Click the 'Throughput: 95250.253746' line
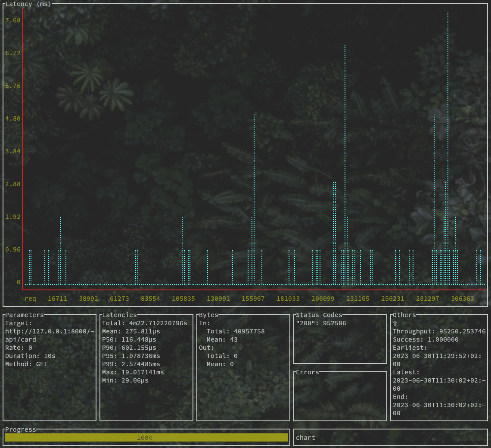Screen dimensions: 491x448 [x=439, y=331]
